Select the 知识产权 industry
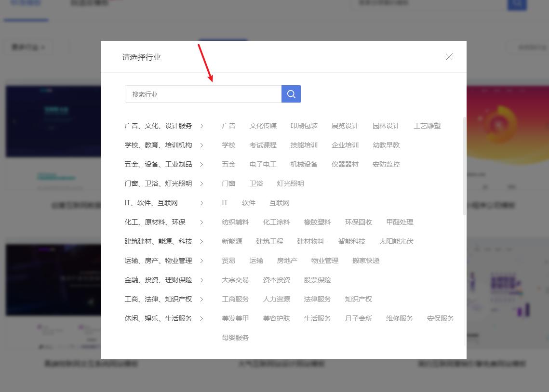This screenshot has width=549, height=392. (x=358, y=299)
